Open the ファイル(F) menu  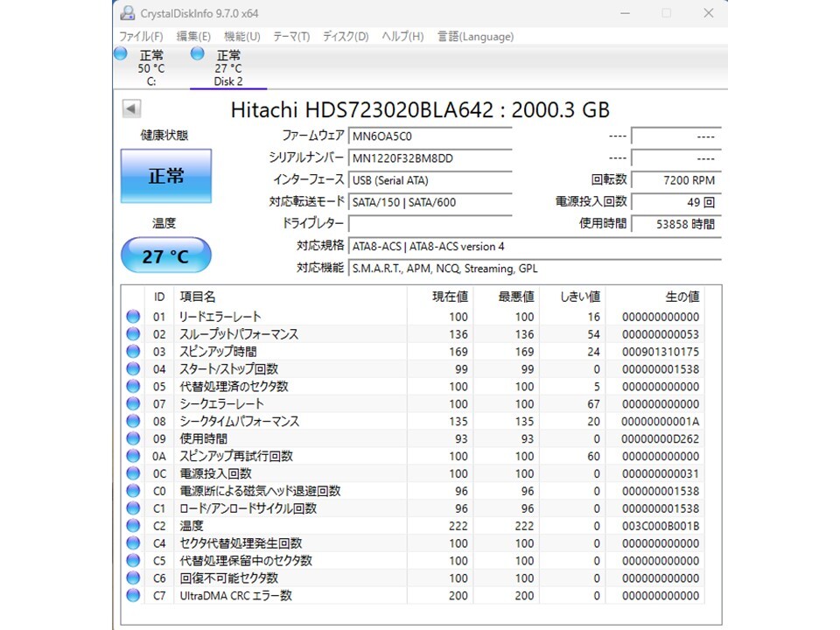[x=141, y=37]
